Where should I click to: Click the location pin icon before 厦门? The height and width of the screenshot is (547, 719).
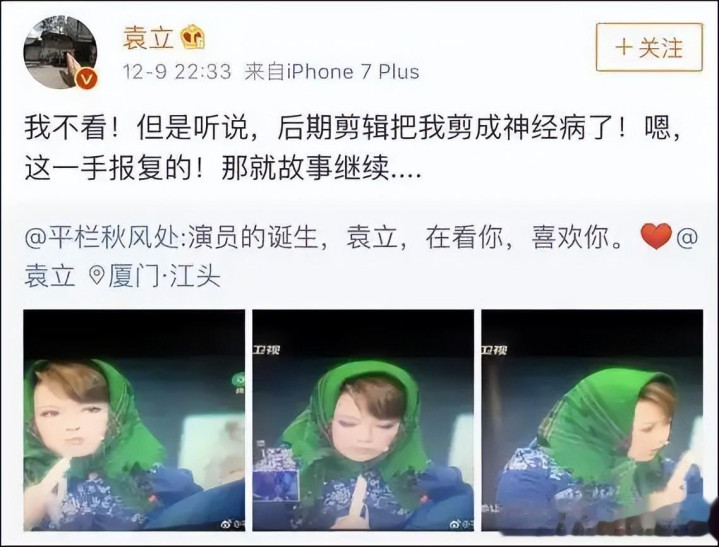pyautogui.click(x=96, y=276)
